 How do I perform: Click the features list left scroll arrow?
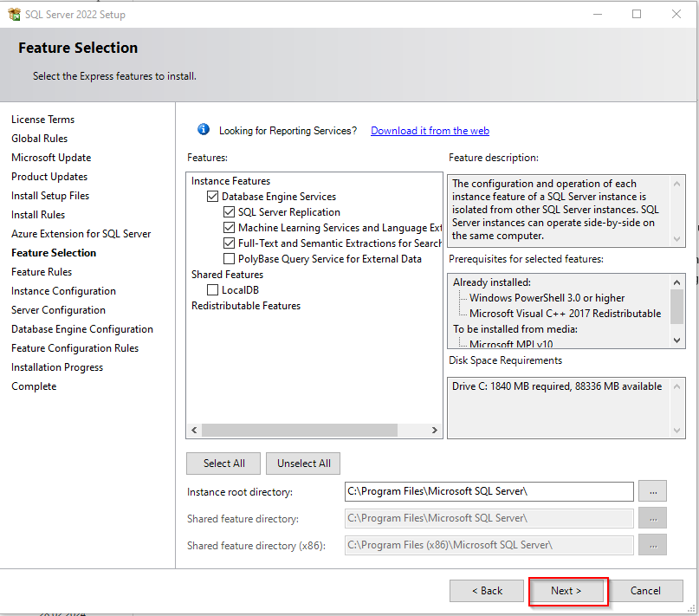pos(194,430)
